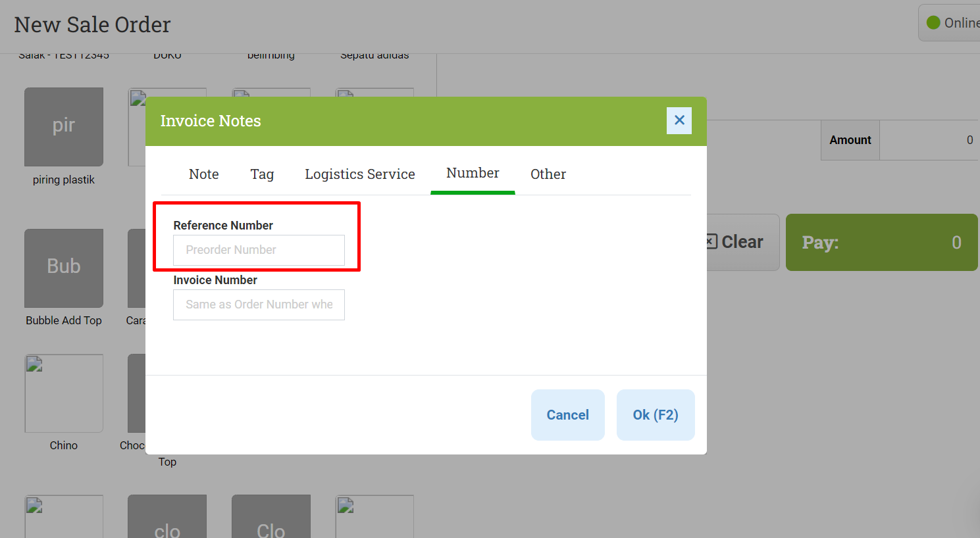Focus the Invoice Number input field

[x=259, y=305]
